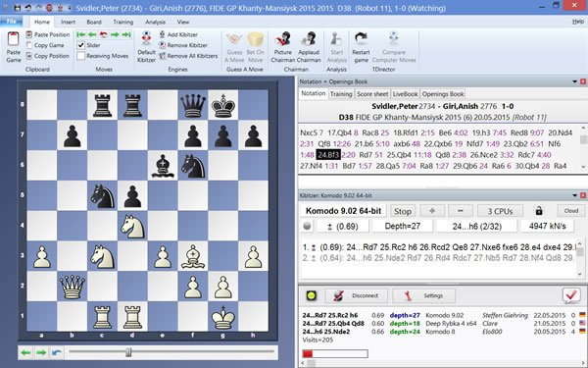The image size is (588, 368).
Task: Click the notation pane vertical scrollbar
Action: 583,148
